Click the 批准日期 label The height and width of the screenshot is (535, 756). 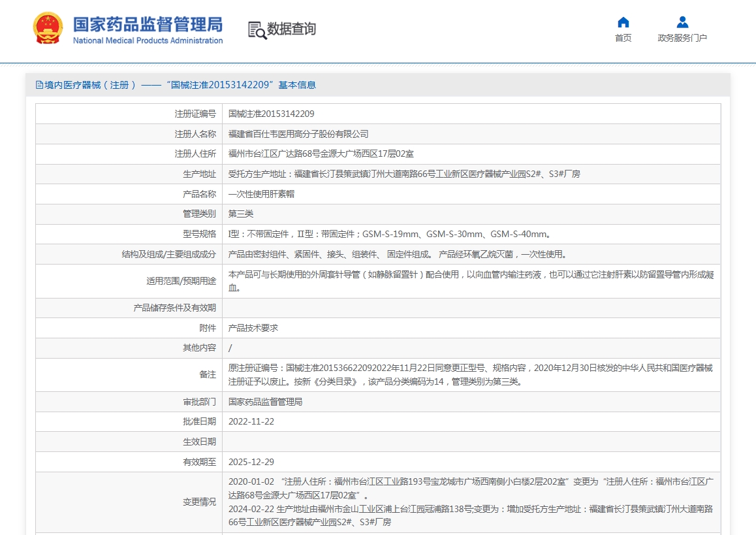pos(200,421)
